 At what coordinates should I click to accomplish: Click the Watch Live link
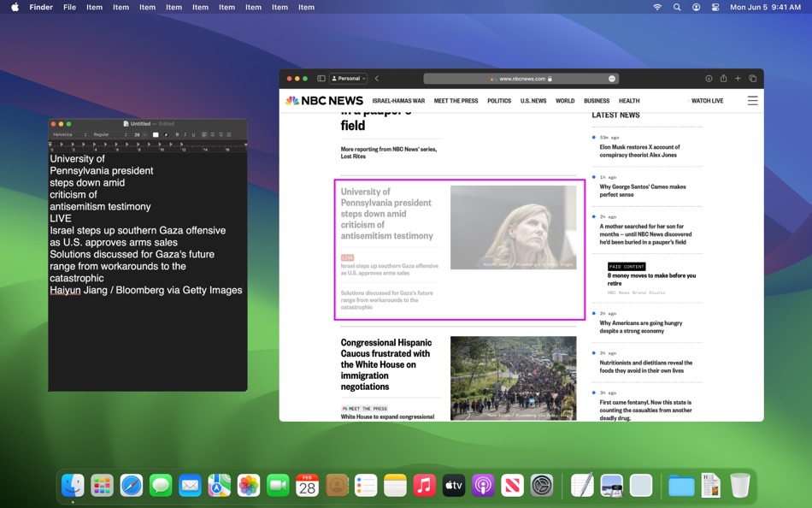click(708, 101)
